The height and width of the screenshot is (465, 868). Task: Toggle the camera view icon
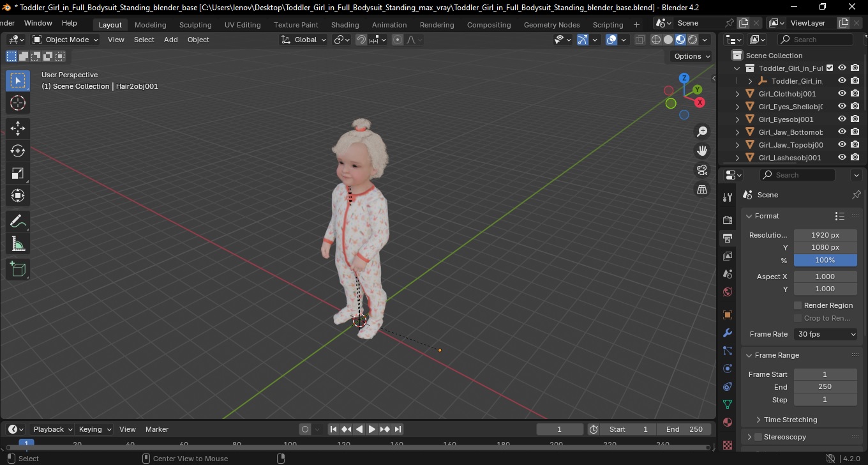tap(702, 170)
